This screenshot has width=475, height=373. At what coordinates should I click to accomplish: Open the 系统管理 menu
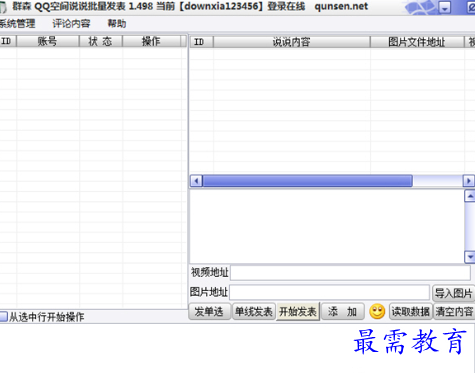[17, 23]
